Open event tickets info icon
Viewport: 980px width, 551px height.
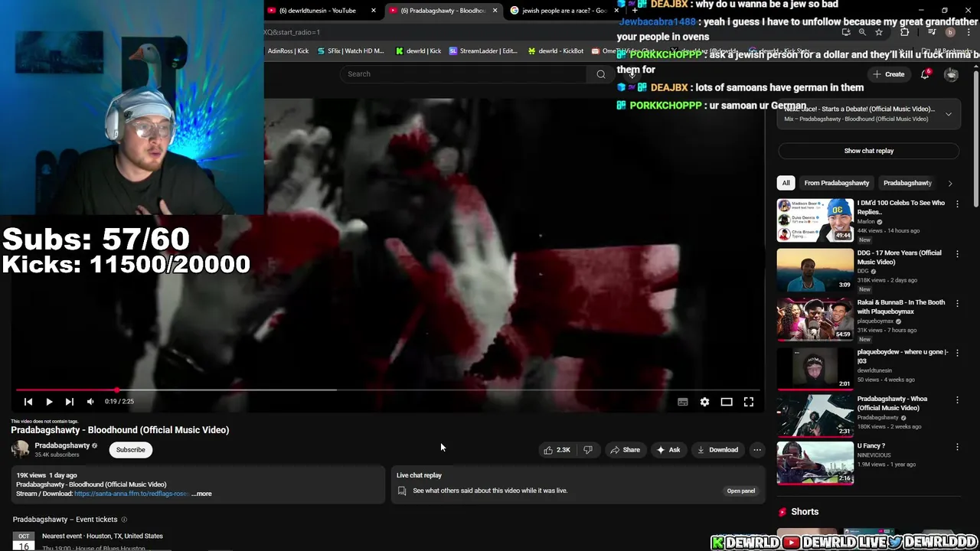tap(124, 520)
